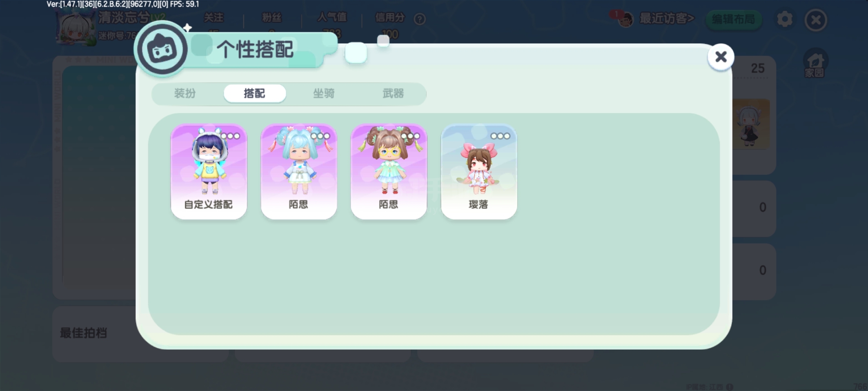Click the 编辑布局 button
868x391 pixels.
click(734, 19)
